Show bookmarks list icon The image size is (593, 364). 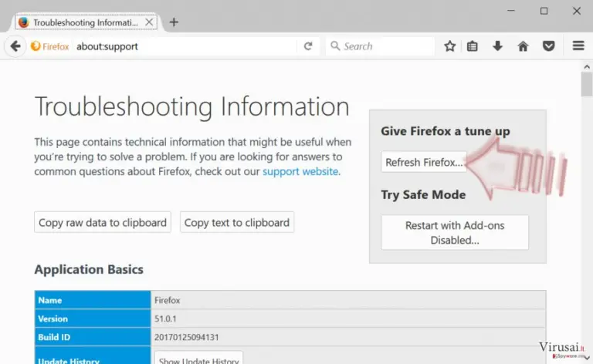click(x=472, y=46)
